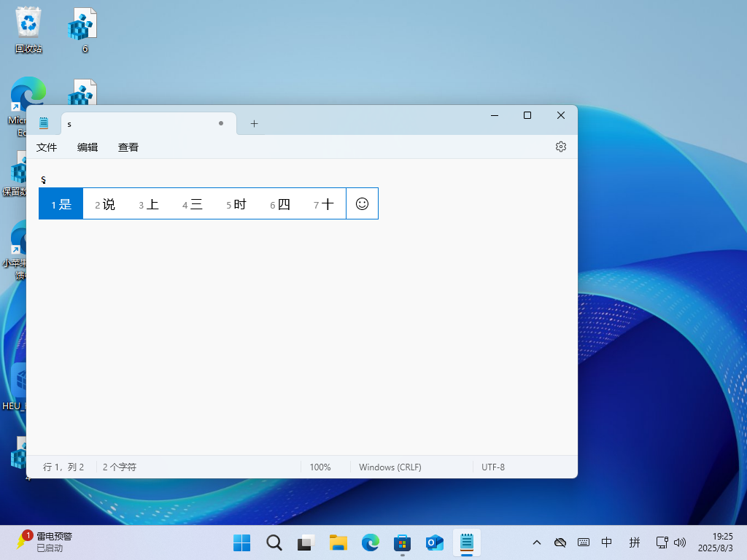Image resolution: width=747 pixels, height=560 pixels.
Task: Open the 文件 menu
Action: pyautogui.click(x=47, y=147)
